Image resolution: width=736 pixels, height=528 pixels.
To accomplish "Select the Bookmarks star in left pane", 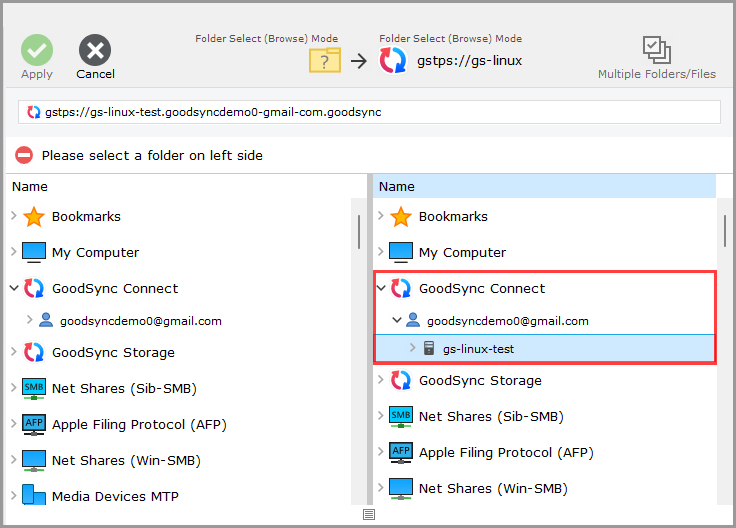I will click(x=34, y=217).
